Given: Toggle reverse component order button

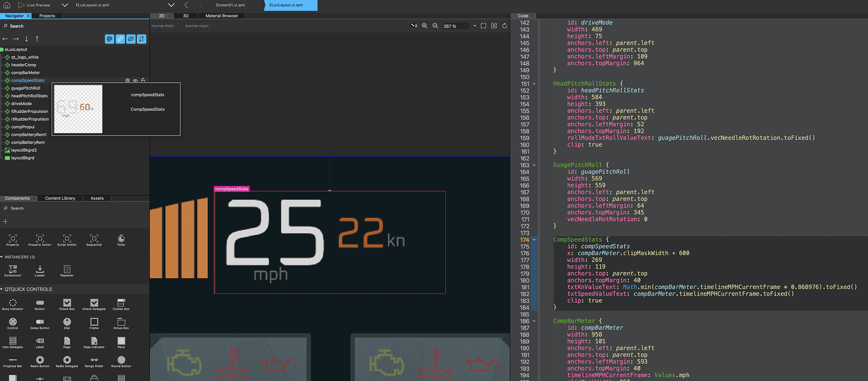Looking at the screenshot, I should (142, 39).
